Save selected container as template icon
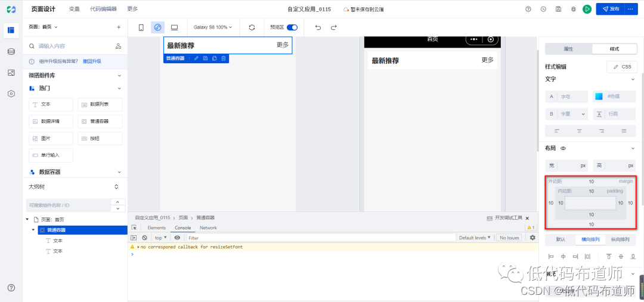This screenshot has width=644, height=302. (205, 59)
